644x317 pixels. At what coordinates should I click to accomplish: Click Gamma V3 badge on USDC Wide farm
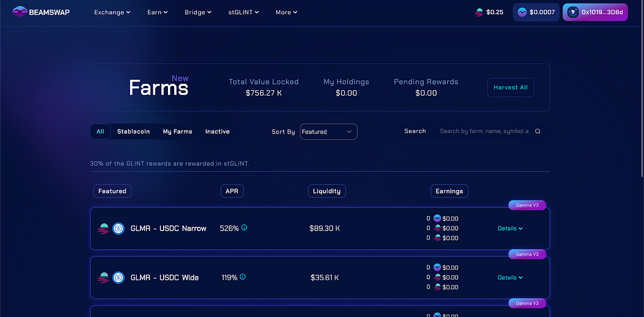(x=527, y=254)
